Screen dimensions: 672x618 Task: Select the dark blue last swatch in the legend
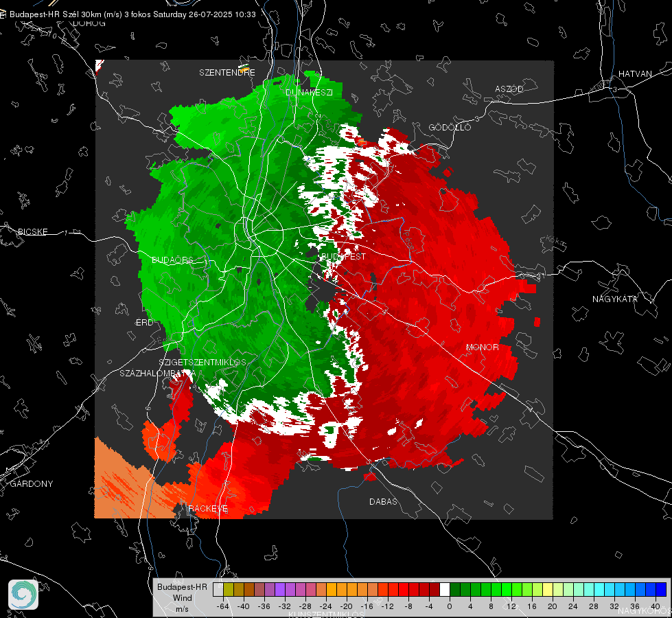[661, 589]
